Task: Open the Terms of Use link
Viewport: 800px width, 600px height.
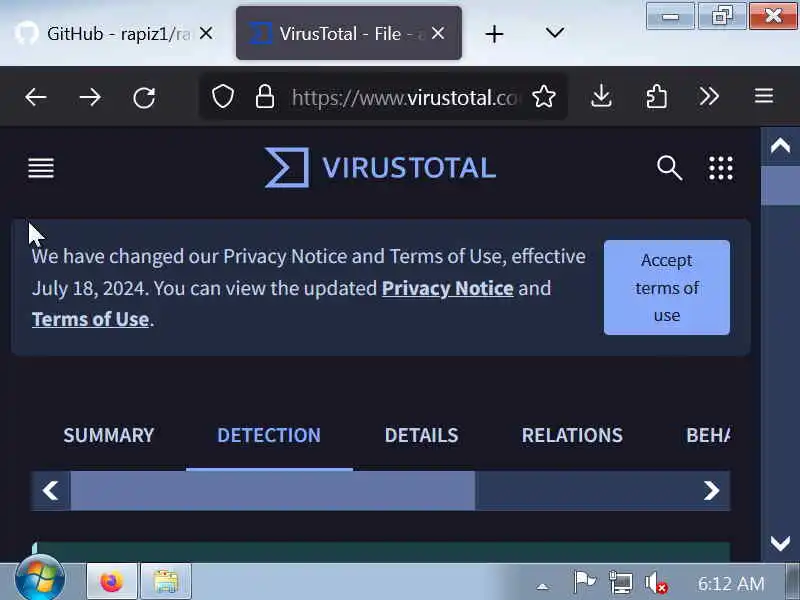Action: click(x=90, y=319)
